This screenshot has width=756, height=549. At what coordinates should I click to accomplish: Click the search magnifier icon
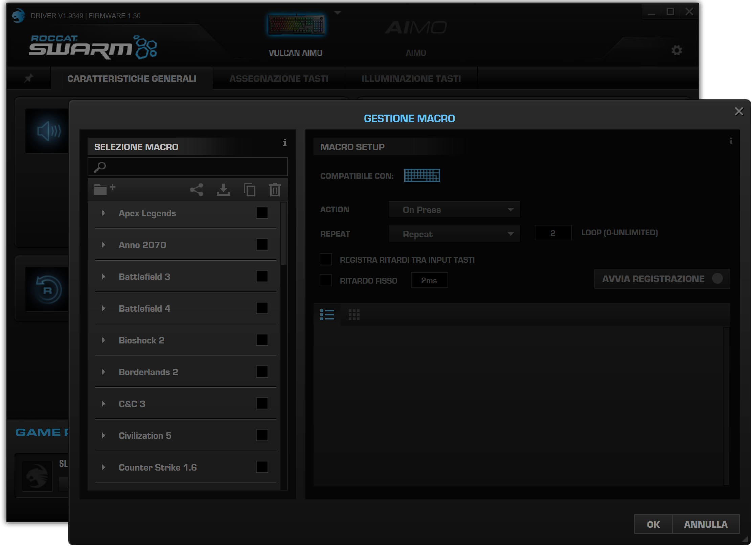100,167
